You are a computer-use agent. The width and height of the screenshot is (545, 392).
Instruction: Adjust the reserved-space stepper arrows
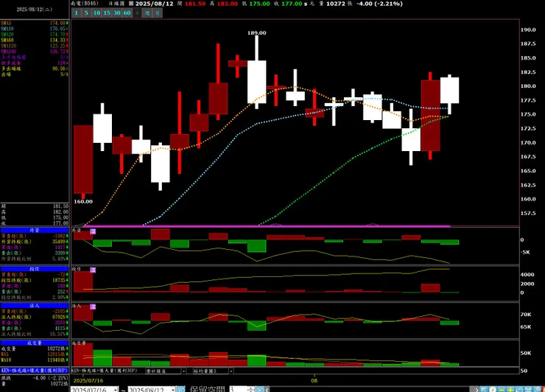pyautogui.click(x=251, y=390)
